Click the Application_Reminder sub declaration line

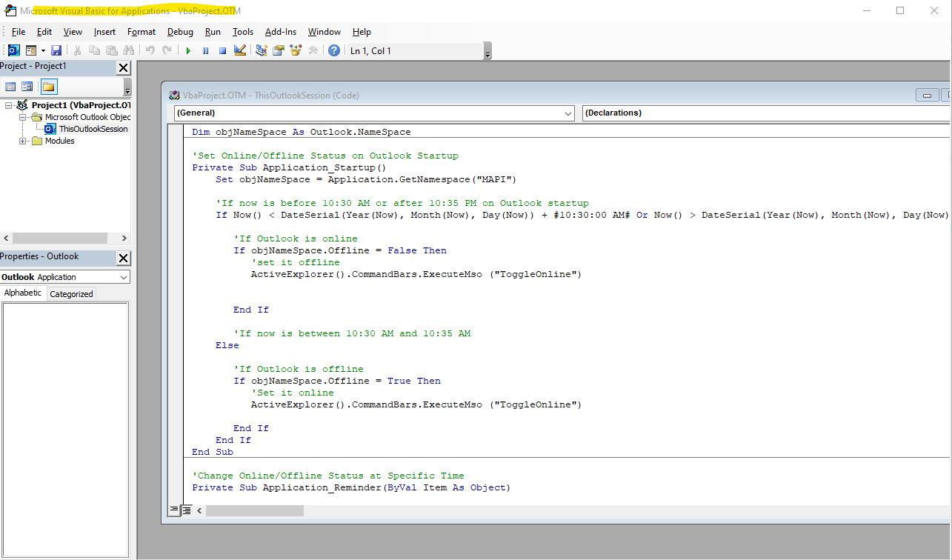pyautogui.click(x=351, y=487)
